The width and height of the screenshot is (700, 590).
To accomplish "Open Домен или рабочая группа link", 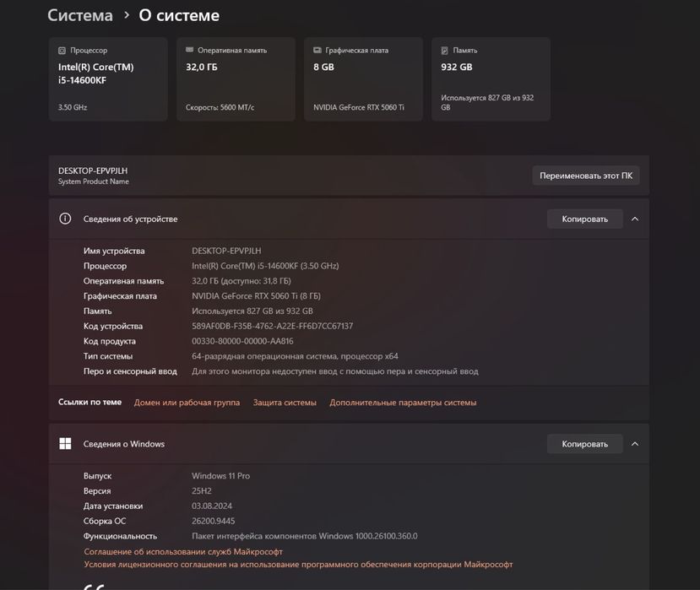I will (x=187, y=402).
